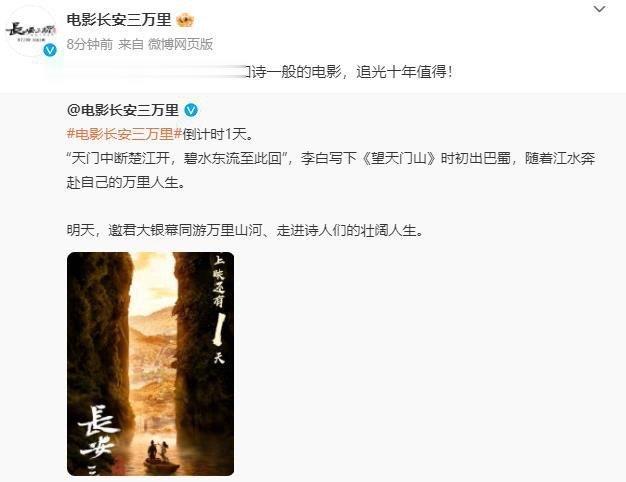Open the 电影长安三万里 profile avatar
626x482 pixels.
[x=31, y=30]
